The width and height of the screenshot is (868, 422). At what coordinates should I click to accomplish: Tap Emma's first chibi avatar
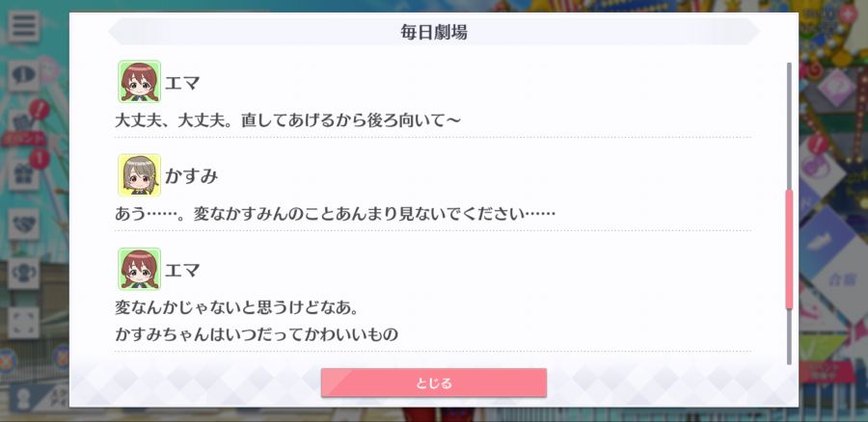(140, 81)
